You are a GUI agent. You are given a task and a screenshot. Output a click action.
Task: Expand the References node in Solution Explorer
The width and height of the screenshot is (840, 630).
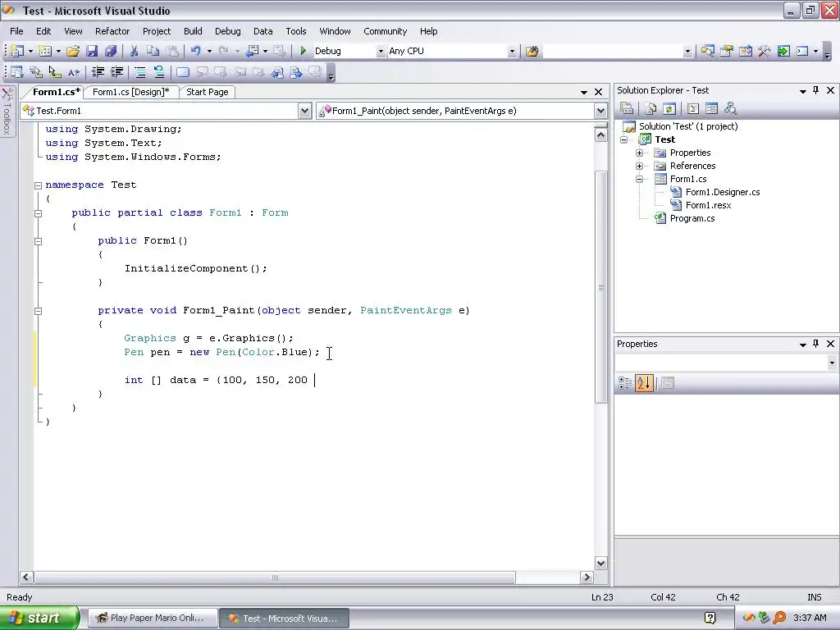pos(639,166)
